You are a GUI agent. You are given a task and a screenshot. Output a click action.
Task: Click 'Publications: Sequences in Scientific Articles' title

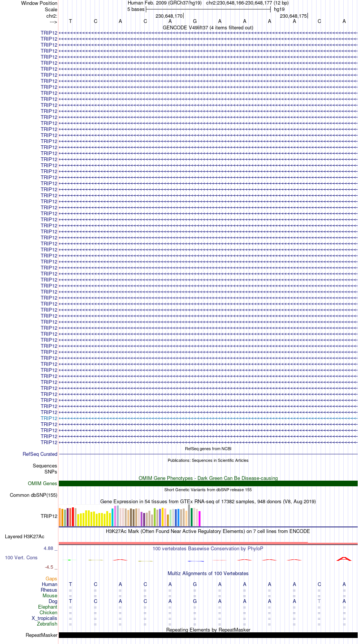(x=208, y=461)
